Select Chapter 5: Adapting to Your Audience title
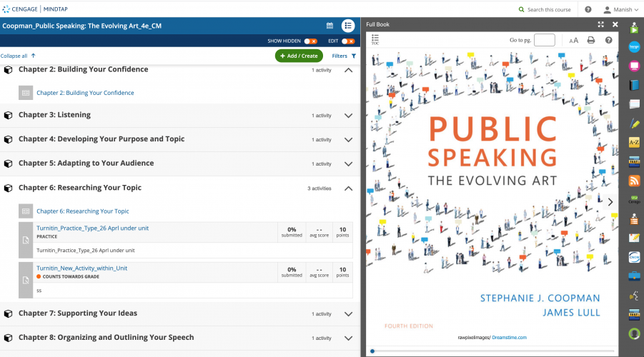The width and height of the screenshot is (644, 357). (86, 164)
